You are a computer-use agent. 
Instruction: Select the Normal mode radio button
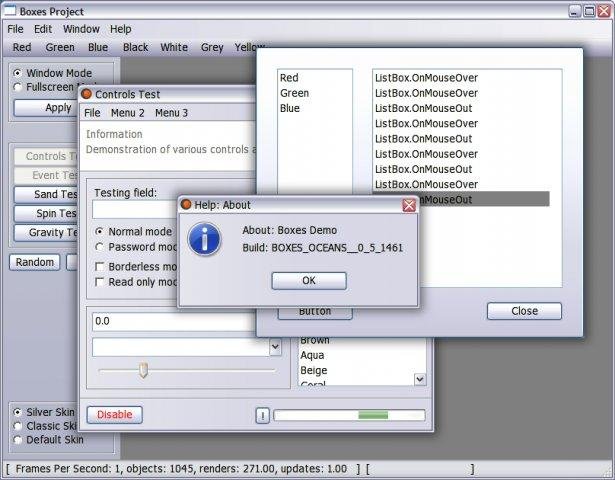point(100,232)
